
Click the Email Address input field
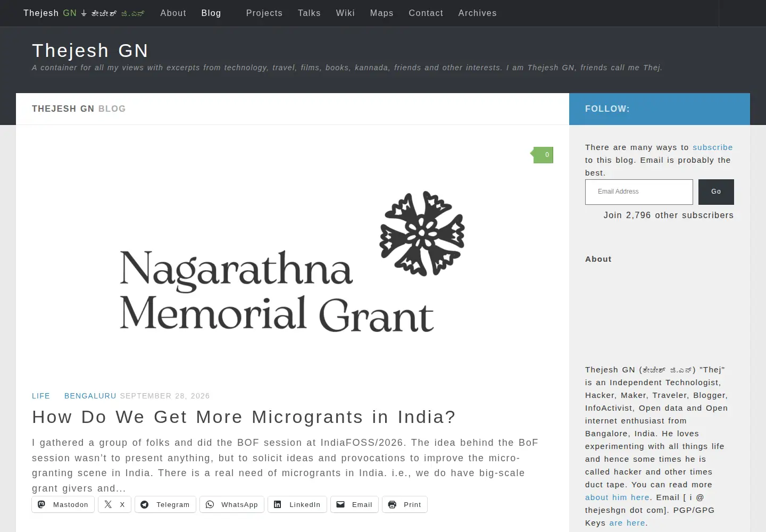pos(639,192)
